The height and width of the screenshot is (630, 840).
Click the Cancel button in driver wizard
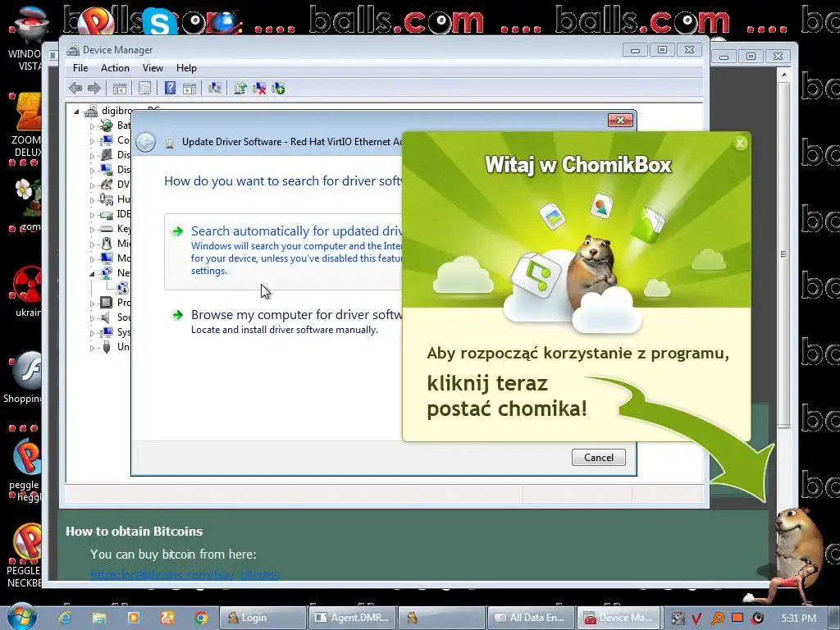pyautogui.click(x=598, y=458)
